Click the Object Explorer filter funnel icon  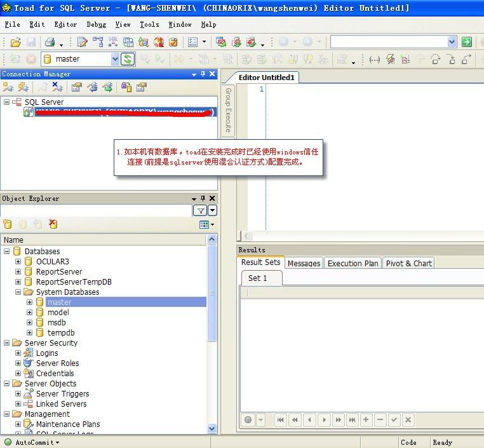tap(200, 210)
